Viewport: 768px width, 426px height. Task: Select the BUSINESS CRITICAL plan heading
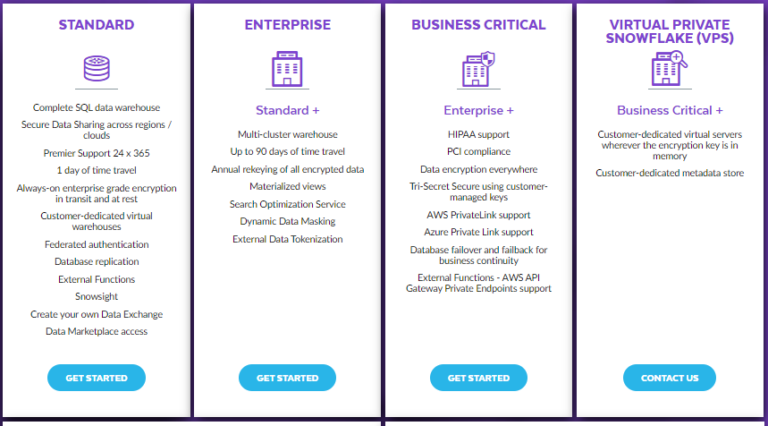(479, 25)
